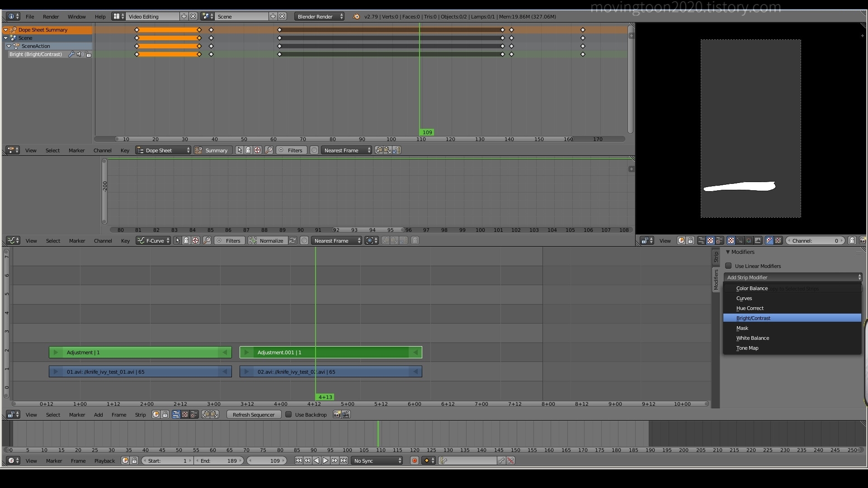Select the Preview view type icon in sequencer header

click(x=185, y=415)
